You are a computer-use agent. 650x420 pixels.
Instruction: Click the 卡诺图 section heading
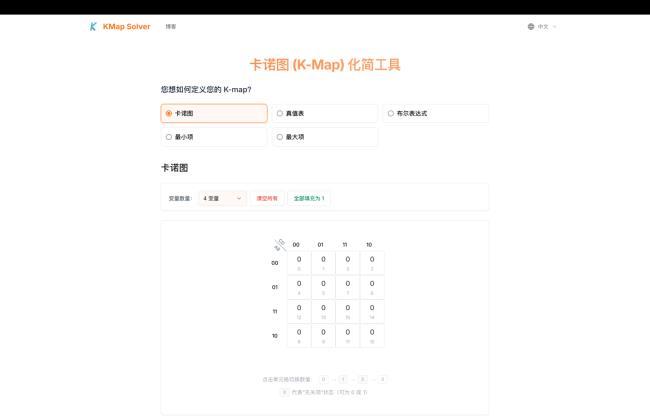click(x=175, y=168)
